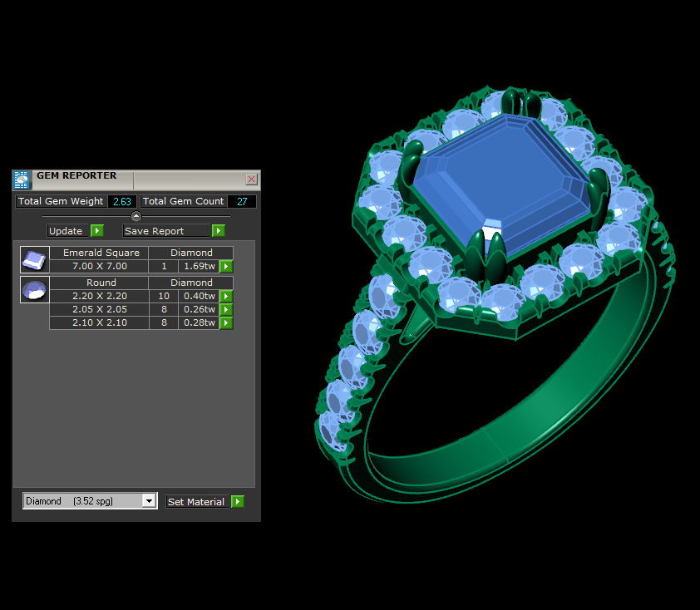Screen dimensions: 700x610
Task: Select the Round gem icon
Action: click(x=34, y=290)
